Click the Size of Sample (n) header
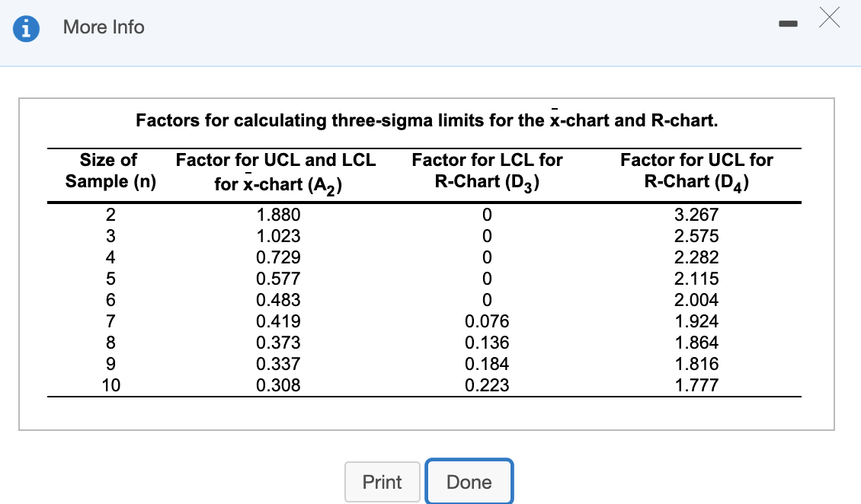 click(x=109, y=171)
